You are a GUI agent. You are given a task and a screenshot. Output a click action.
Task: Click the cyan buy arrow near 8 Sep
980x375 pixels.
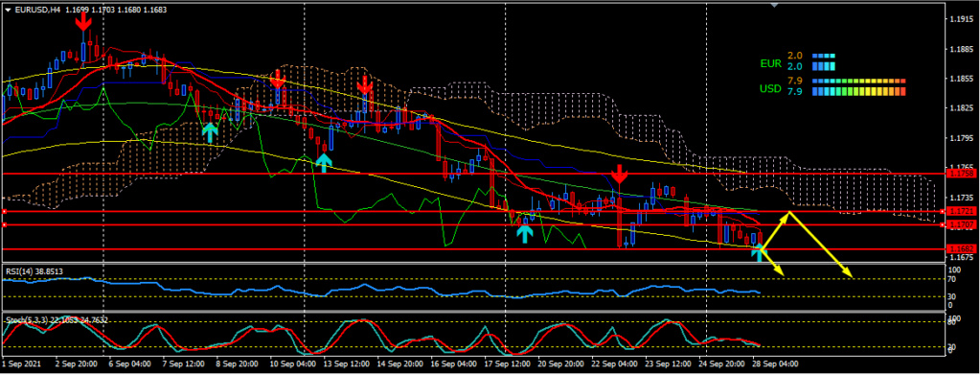point(210,132)
